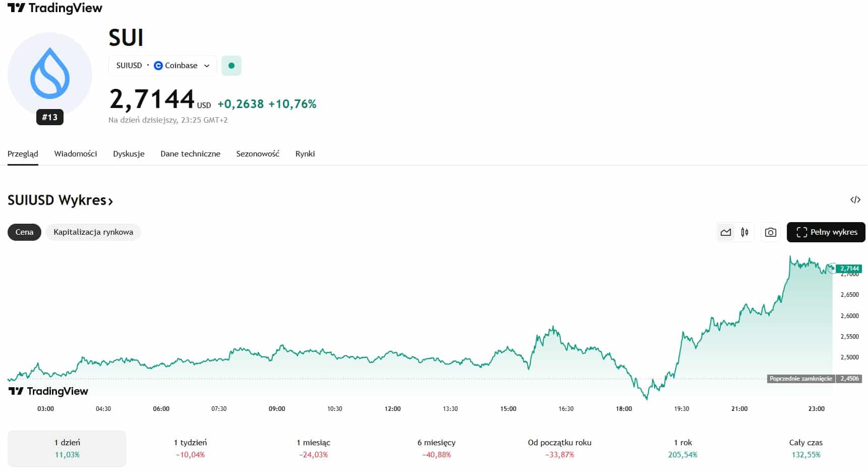Select the Cena chart toggle

[x=24, y=232]
